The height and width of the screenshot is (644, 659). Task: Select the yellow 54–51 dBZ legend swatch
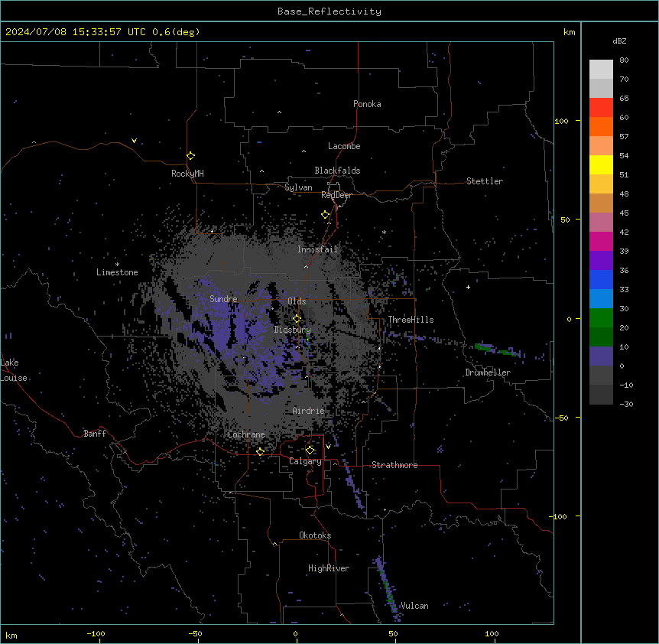pyautogui.click(x=601, y=164)
